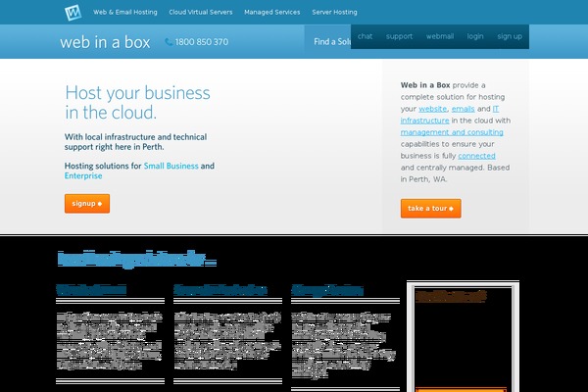Open the website link in sidebar

[433, 109]
